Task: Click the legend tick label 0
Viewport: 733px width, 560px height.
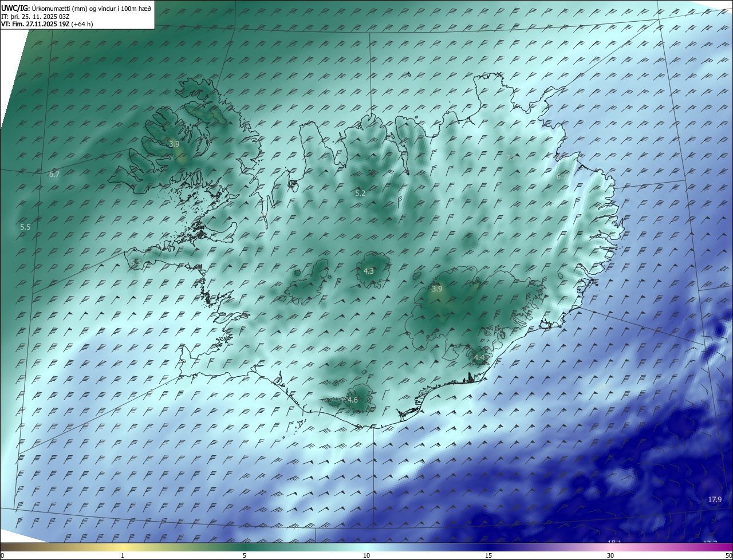Action: coord(2,555)
